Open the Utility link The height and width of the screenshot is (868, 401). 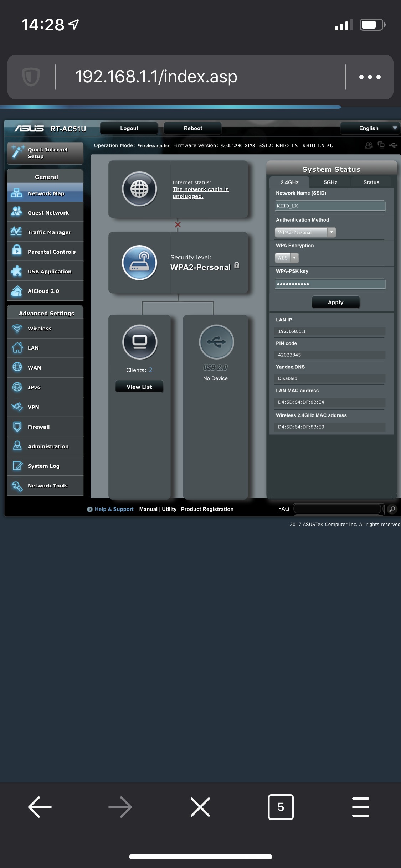point(169,509)
